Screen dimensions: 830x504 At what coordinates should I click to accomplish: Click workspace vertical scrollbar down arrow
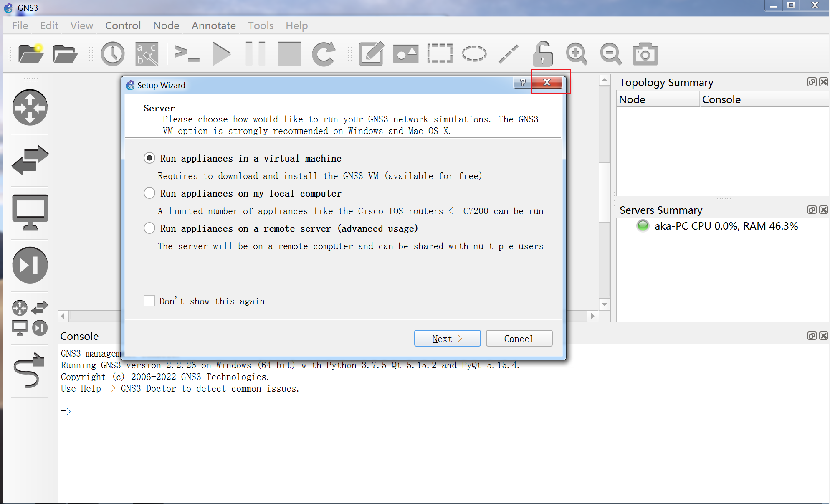605,304
